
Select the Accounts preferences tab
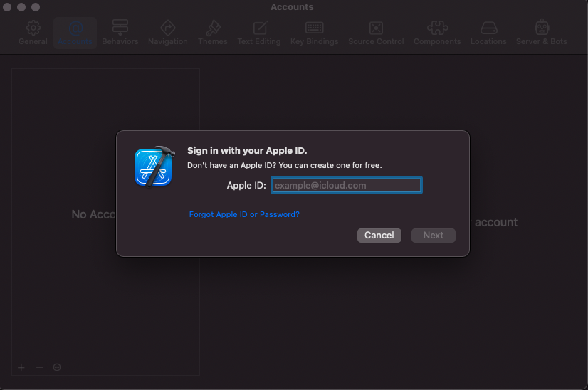75,33
